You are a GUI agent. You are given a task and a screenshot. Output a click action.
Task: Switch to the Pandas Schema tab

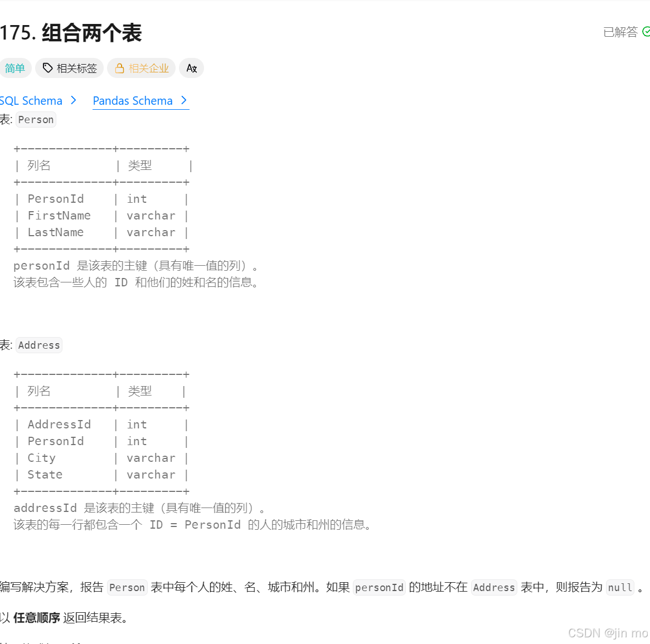132,101
